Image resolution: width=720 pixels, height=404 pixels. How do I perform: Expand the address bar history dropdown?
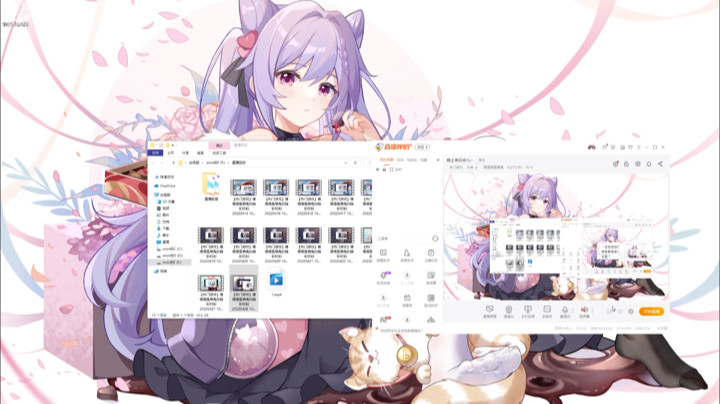click(x=345, y=163)
